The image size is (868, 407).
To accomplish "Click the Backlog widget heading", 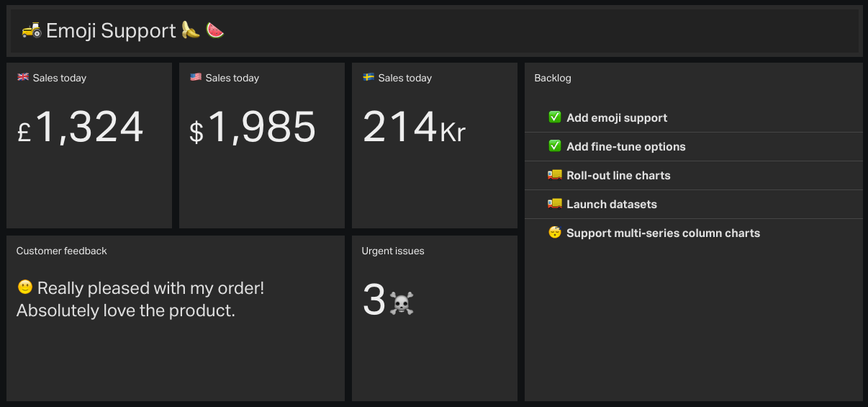I will (553, 78).
